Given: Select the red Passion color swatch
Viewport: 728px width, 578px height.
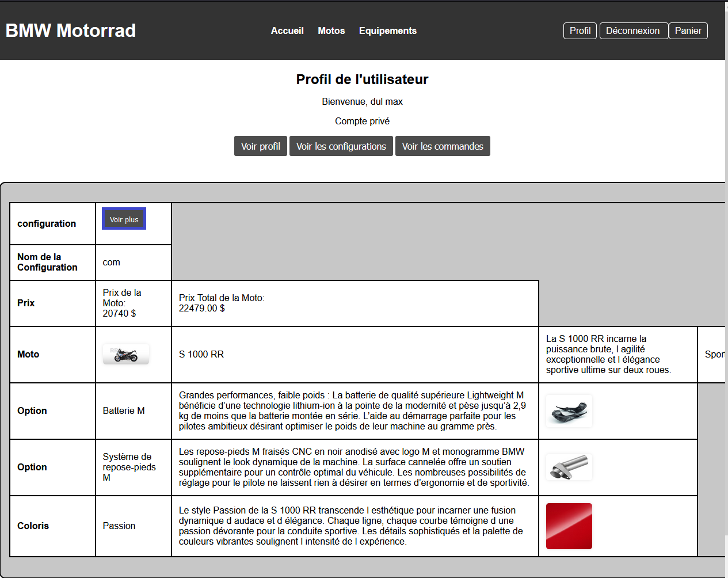Looking at the screenshot, I should (x=569, y=526).
